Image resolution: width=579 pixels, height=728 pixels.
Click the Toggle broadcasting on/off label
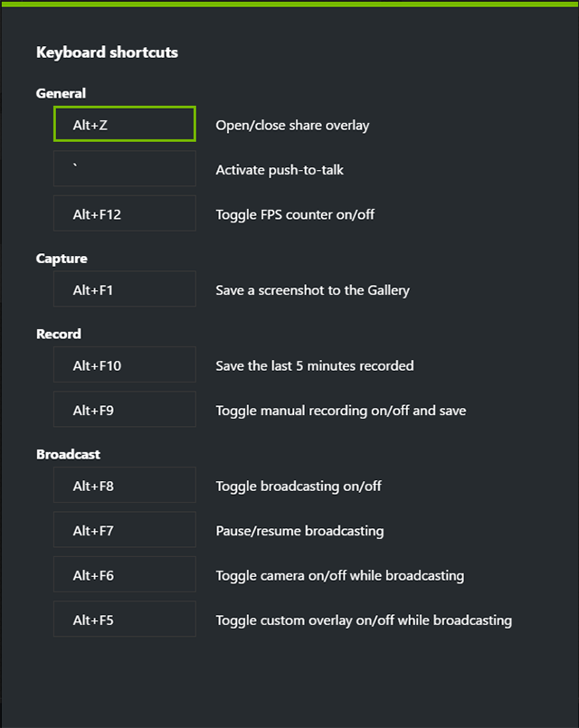tap(300, 486)
